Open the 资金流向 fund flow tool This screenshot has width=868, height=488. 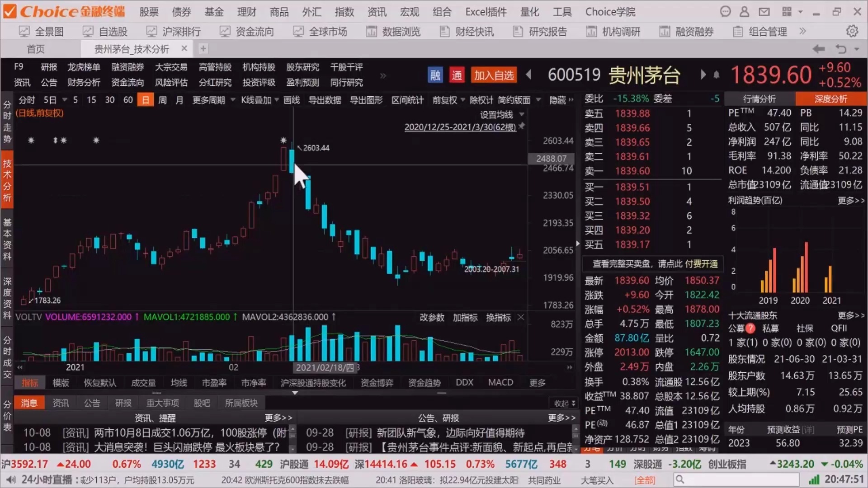(247, 31)
